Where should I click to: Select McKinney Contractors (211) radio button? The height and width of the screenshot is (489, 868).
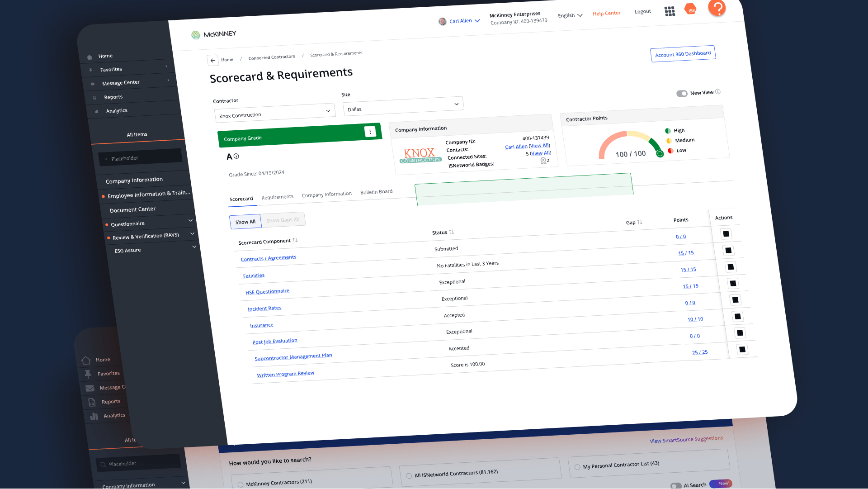(x=241, y=485)
